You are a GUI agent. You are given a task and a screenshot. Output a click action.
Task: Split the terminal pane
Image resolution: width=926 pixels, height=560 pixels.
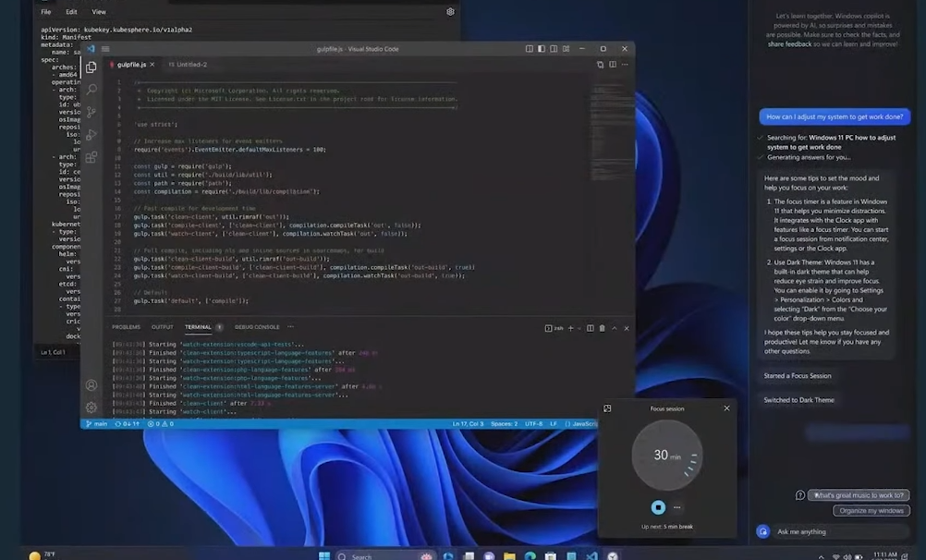590,328
